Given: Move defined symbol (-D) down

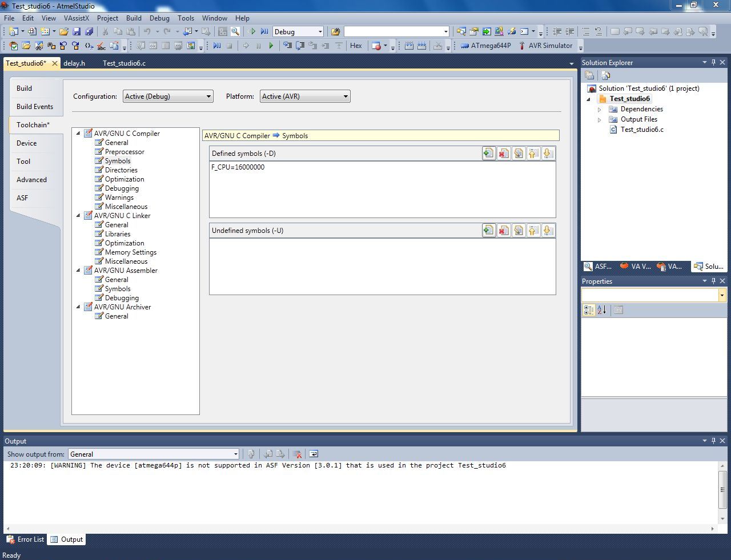Looking at the screenshot, I should [548, 153].
